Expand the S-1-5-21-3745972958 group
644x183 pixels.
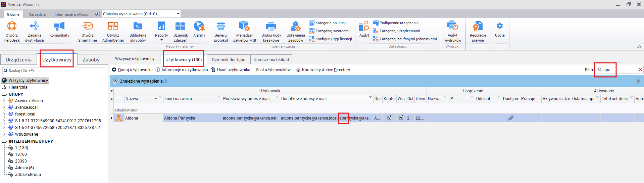[4, 127]
